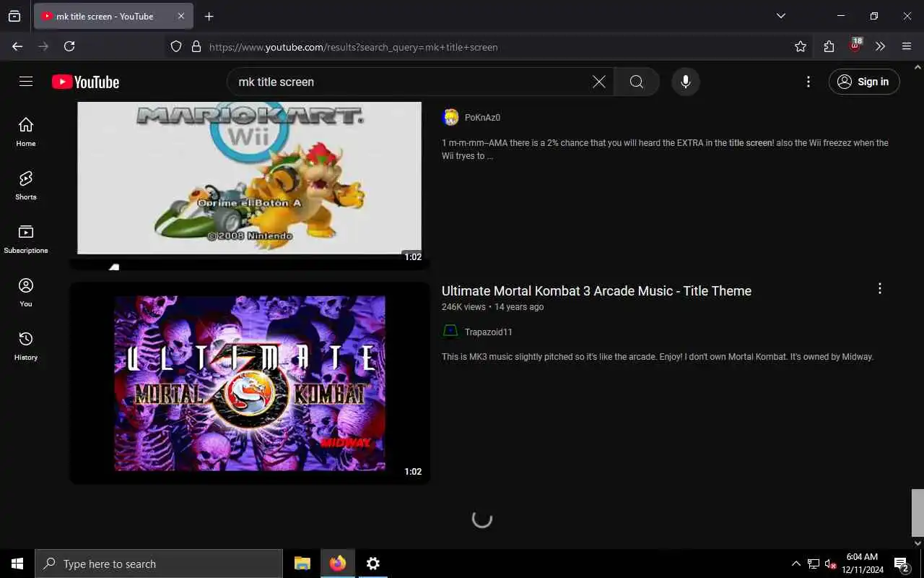The height and width of the screenshot is (578, 924).
Task: Open the YouTube guide hamburger menu
Action: coord(26,82)
